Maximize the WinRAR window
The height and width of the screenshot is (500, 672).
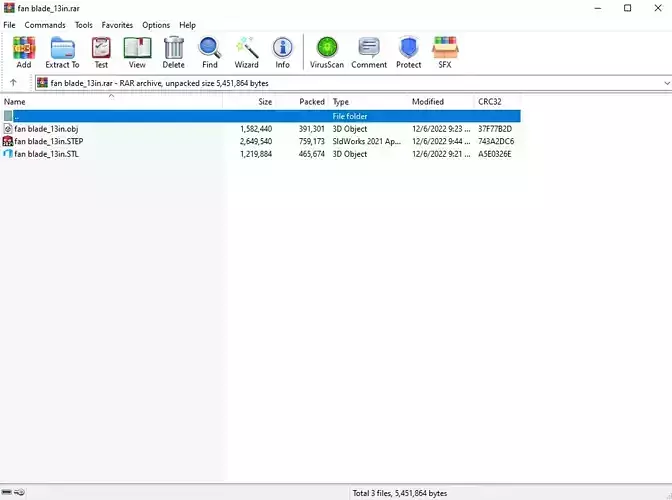click(627, 8)
